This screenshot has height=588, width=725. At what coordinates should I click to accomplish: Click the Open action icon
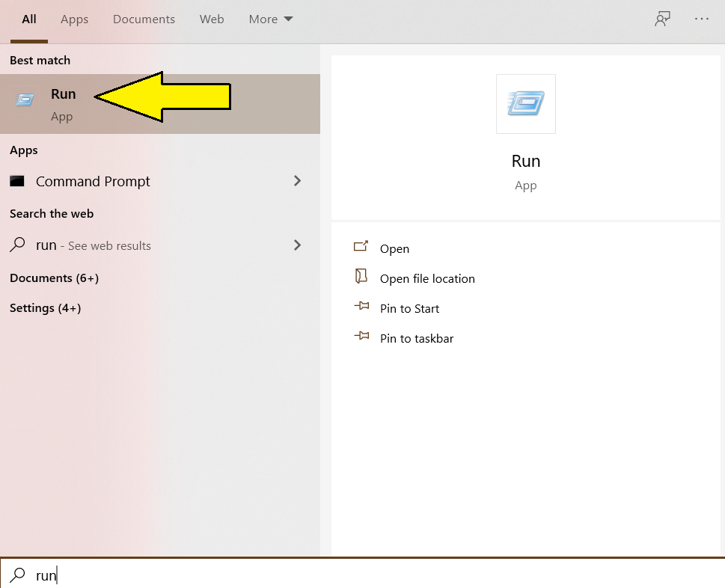pos(361,246)
